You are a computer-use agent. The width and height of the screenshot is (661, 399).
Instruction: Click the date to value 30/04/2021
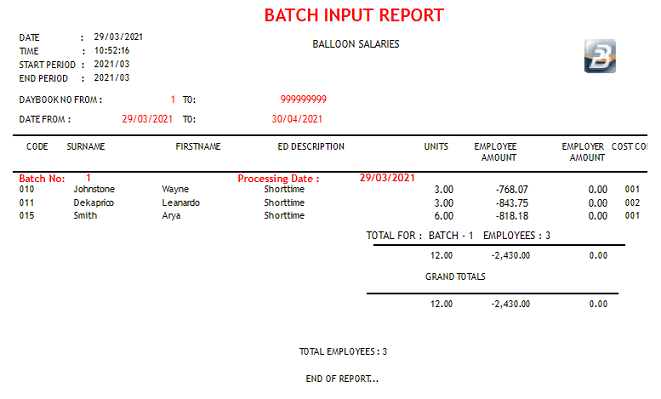coord(297,119)
